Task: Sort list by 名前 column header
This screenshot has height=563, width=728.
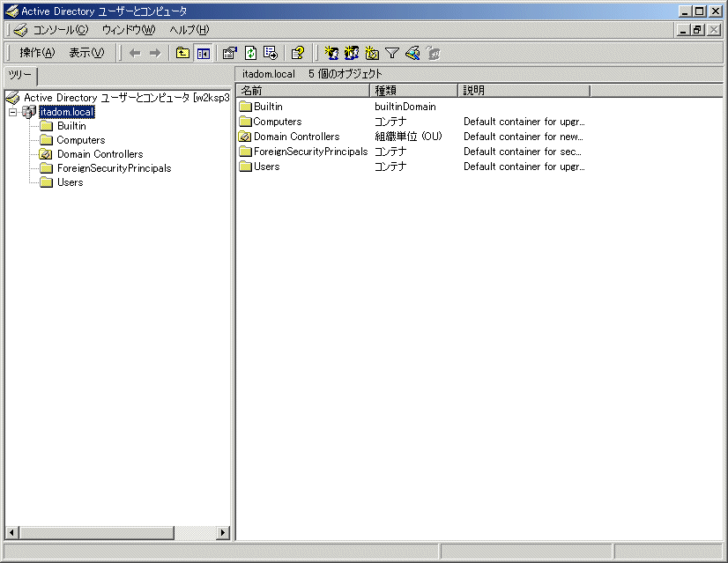Action: click(x=303, y=91)
